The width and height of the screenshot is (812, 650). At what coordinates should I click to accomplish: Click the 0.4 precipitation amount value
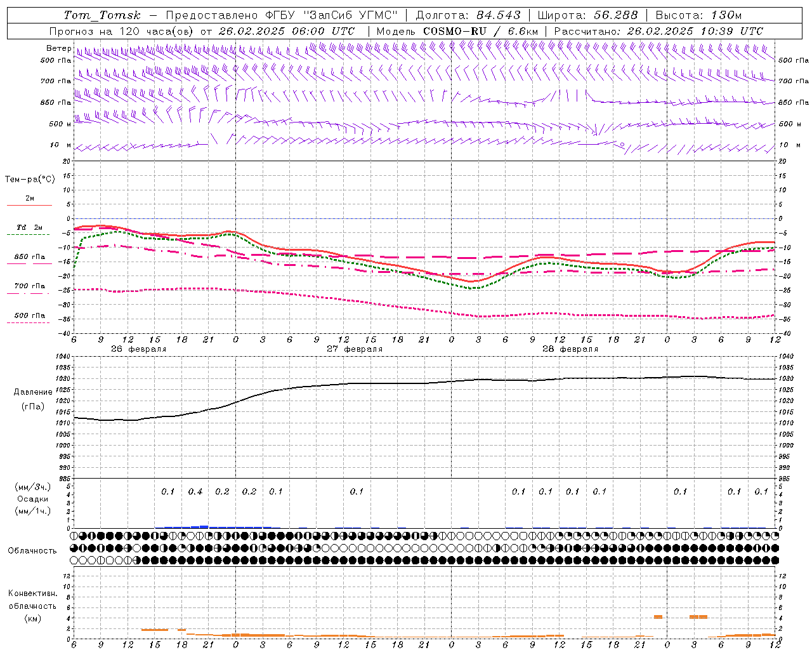[x=195, y=492]
